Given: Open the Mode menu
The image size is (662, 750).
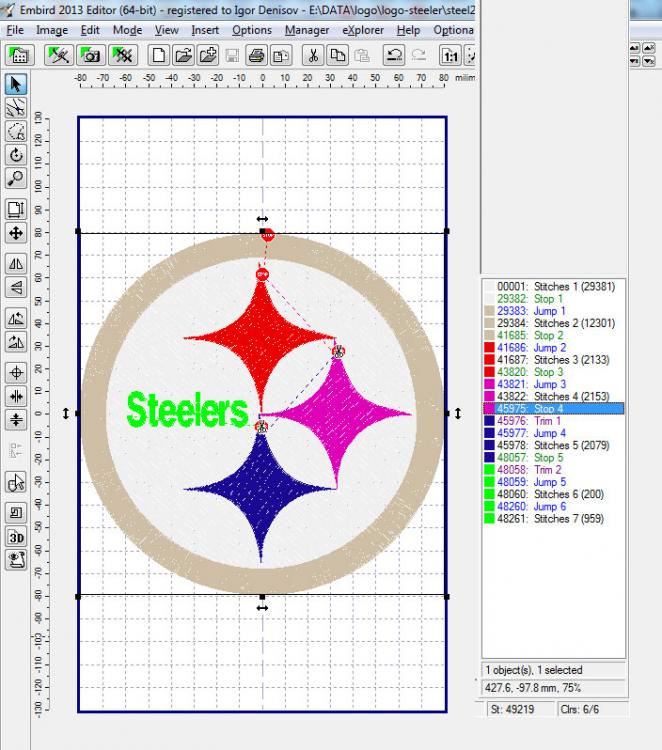Looking at the screenshot, I should click(127, 30).
